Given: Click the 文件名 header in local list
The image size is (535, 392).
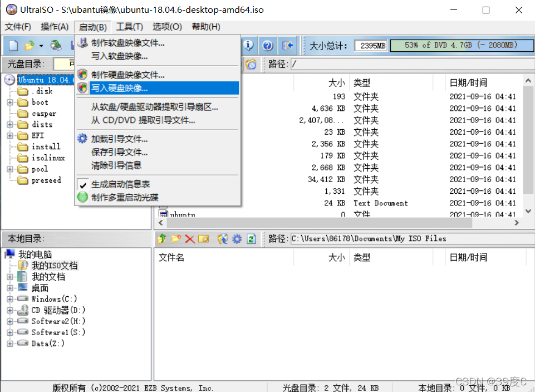Looking at the screenshot, I should point(224,257).
